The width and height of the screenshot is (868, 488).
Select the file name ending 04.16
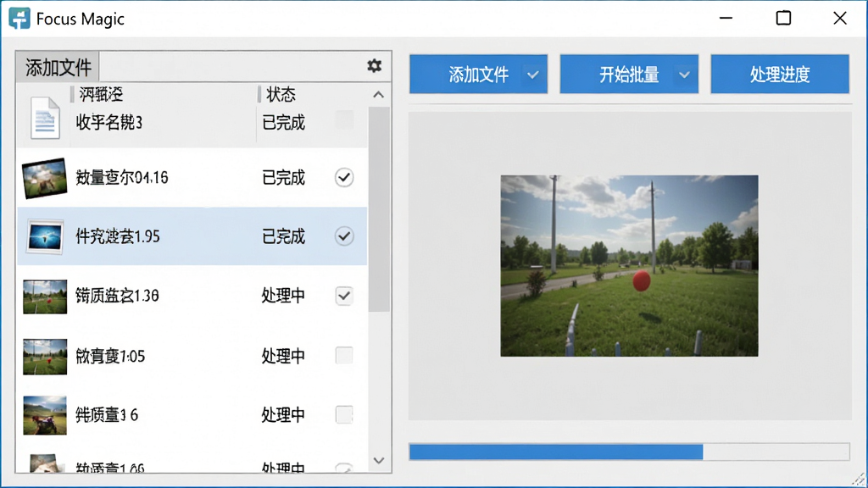[122, 178]
